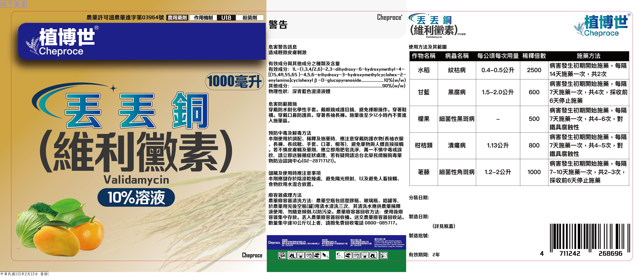This screenshot has height=276, width=644.
Task: Click the face mask pictogram in the spraying group
Action: tap(365, 255)
